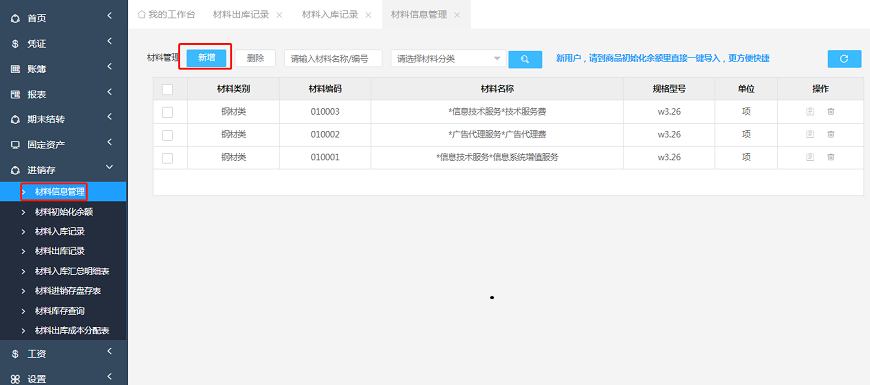The height and width of the screenshot is (385, 870).
Task: Edit icon for material 010001 row
Action: click(810, 158)
